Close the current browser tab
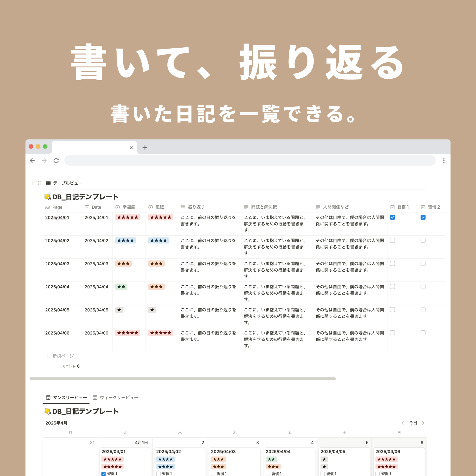This screenshot has width=476, height=476. pyautogui.click(x=131, y=148)
